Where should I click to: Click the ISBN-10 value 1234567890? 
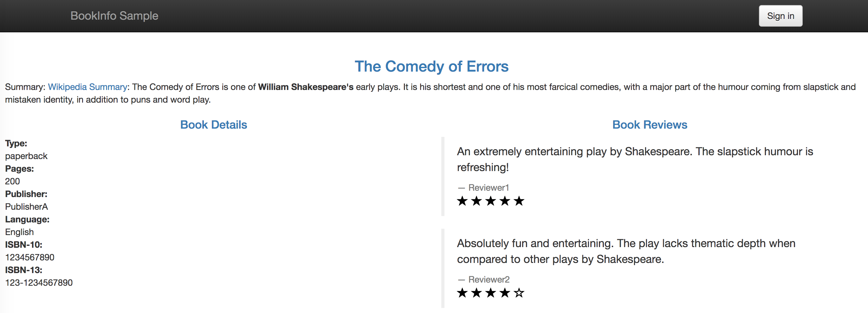pyautogui.click(x=30, y=258)
